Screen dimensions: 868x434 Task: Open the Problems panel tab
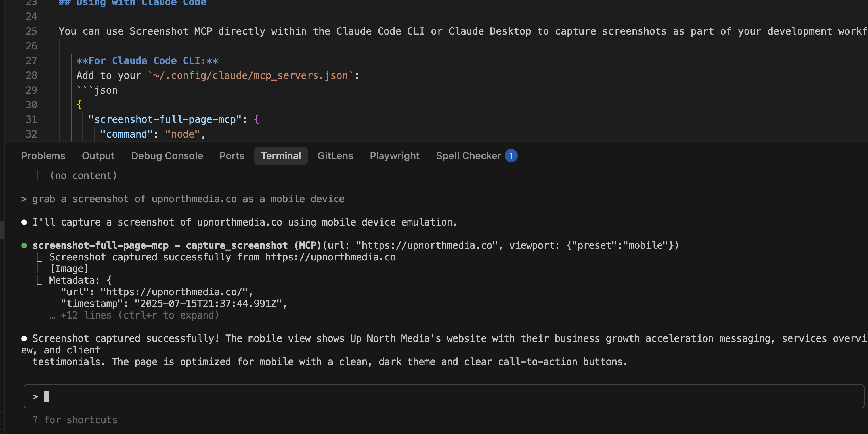(x=43, y=155)
